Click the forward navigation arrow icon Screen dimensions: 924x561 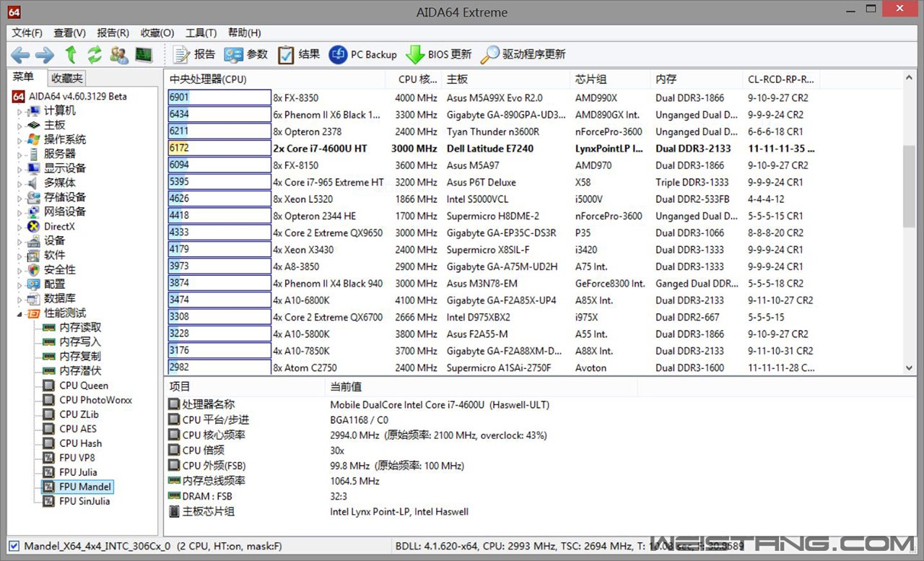[45, 55]
